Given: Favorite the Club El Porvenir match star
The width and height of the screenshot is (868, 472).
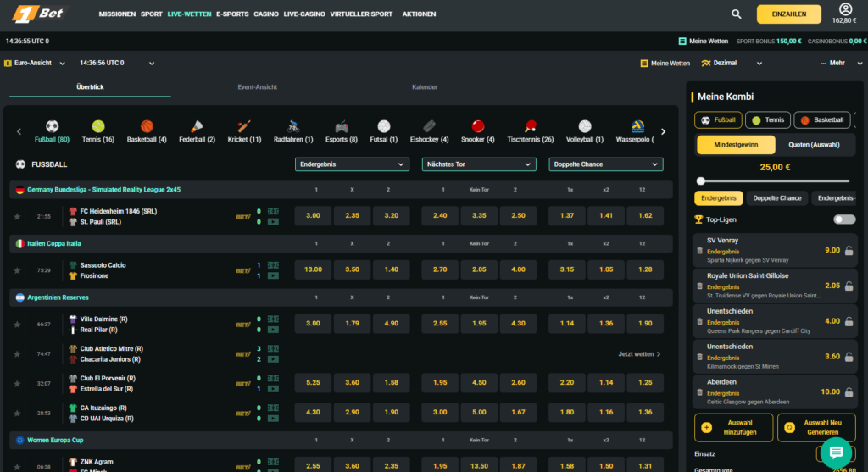Looking at the screenshot, I should tap(17, 384).
